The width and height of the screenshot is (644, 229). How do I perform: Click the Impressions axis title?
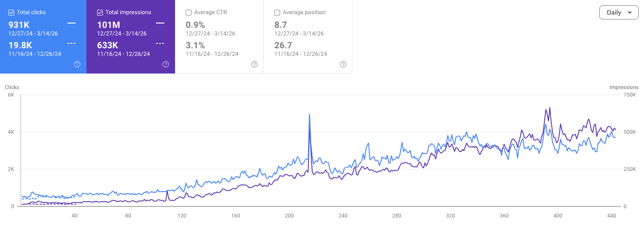click(x=624, y=87)
